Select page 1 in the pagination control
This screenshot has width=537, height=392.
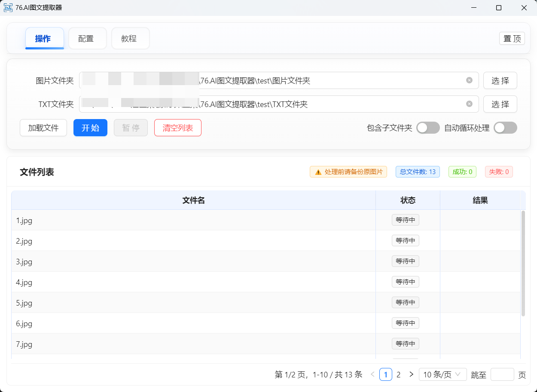[385, 374]
